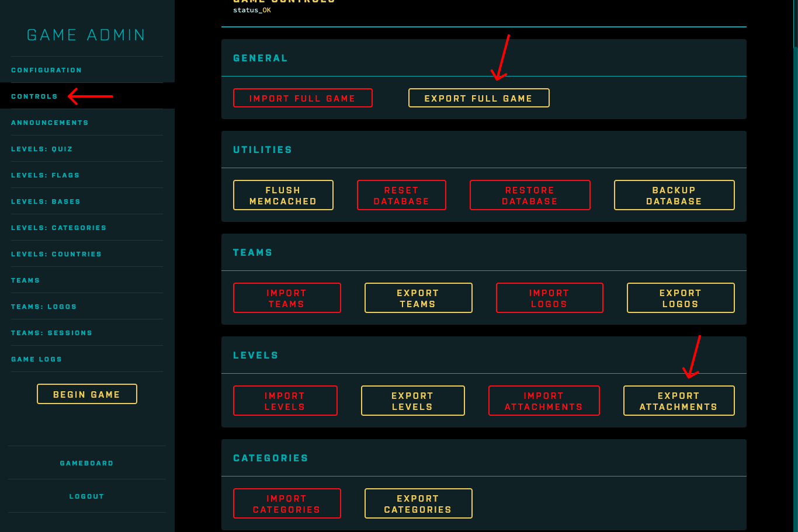Click the Export Categories button

coord(418,503)
